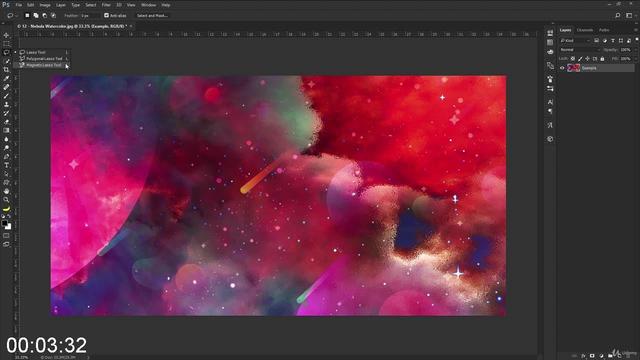Click the Opacity value field
The image size is (640, 360).
pos(626,50)
